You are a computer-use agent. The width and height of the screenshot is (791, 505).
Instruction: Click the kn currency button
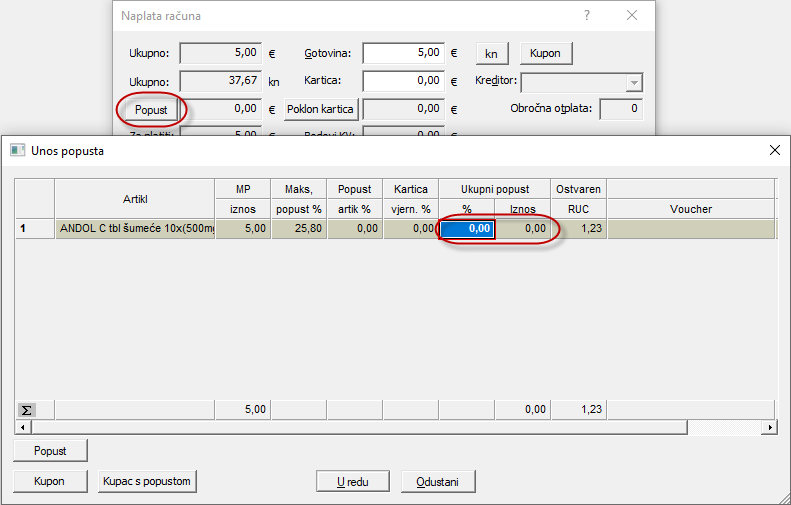point(491,53)
